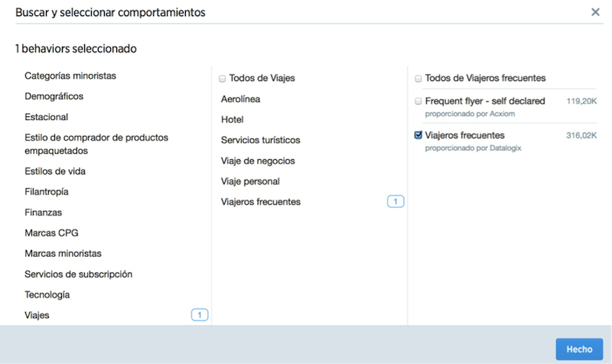Select the Filantropía category
Image resolution: width=612 pixels, height=364 pixels.
pyautogui.click(x=47, y=191)
